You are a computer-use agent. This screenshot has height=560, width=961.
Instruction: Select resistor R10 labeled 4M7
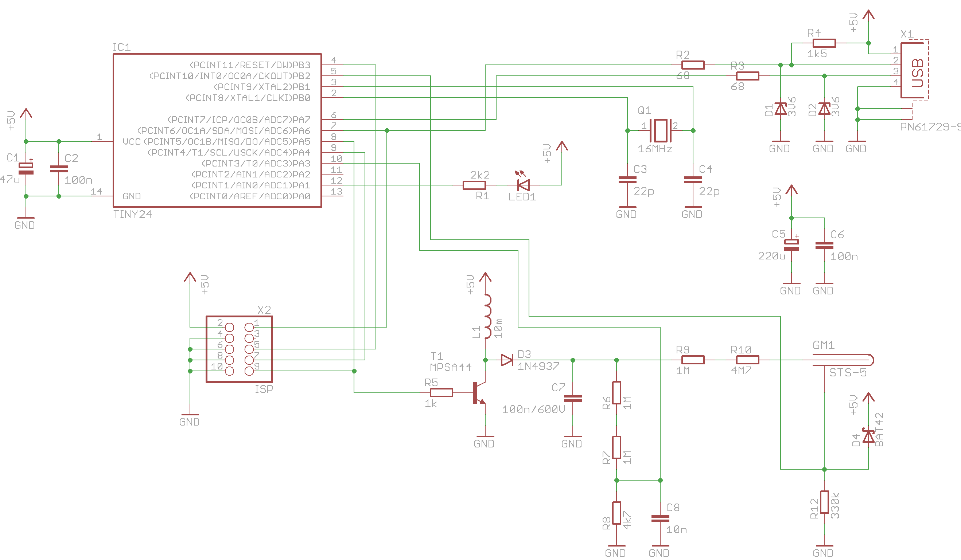[747, 360]
